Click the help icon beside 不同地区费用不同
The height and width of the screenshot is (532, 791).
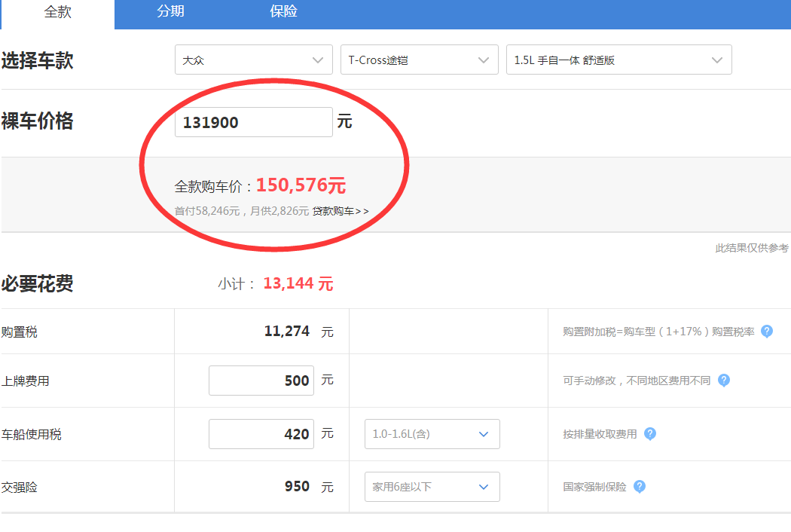(724, 381)
